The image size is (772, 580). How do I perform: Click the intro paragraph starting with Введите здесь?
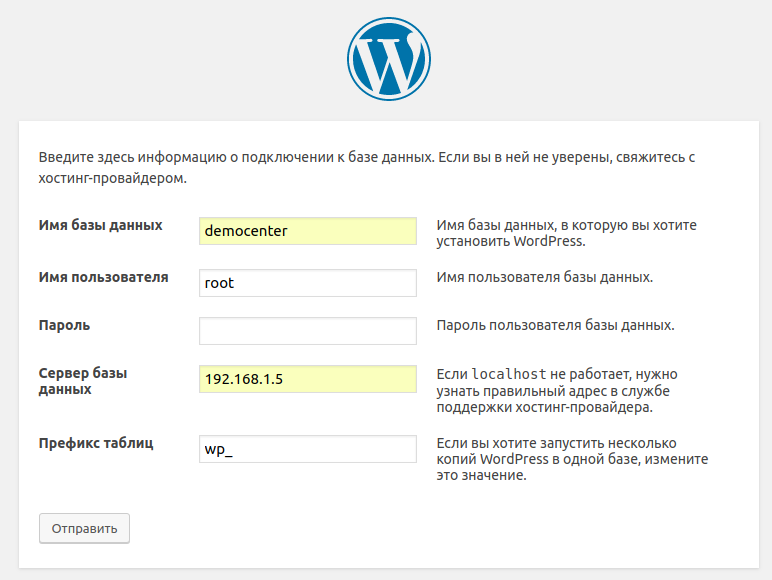coord(367,167)
